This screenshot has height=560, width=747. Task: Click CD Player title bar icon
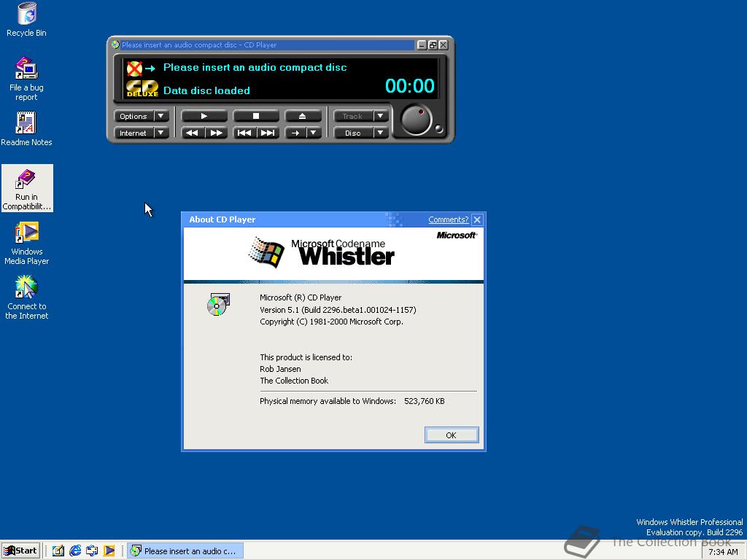tap(115, 44)
